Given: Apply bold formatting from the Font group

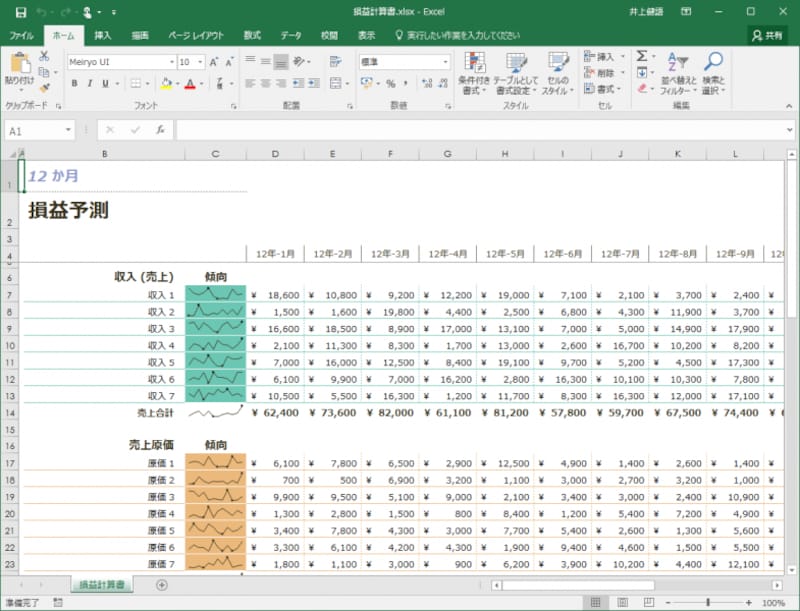Looking at the screenshot, I should click(75, 82).
